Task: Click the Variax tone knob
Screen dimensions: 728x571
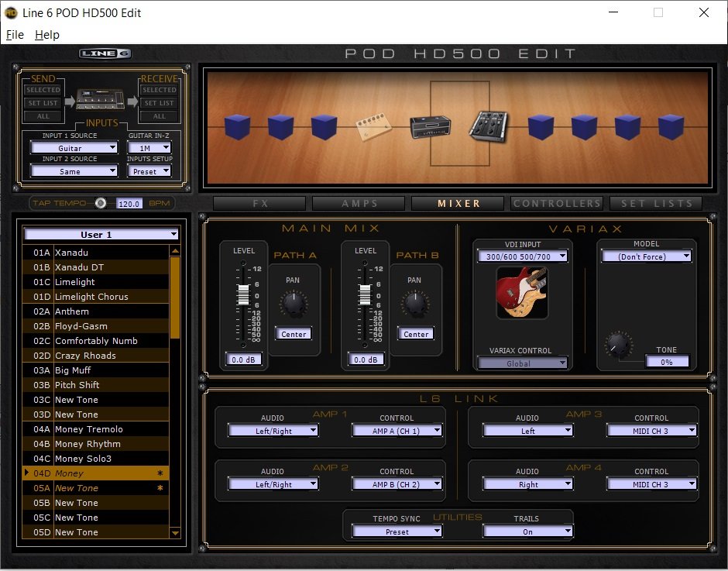Action: coord(619,345)
